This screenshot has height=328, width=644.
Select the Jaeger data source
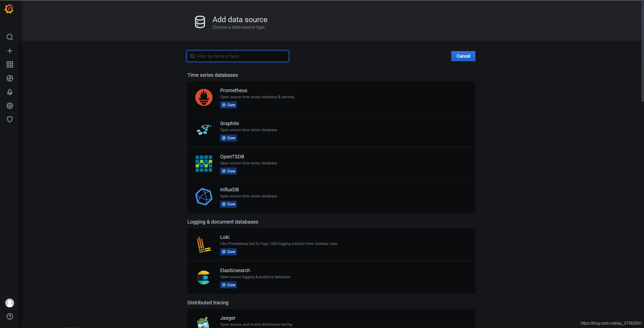[331, 318]
